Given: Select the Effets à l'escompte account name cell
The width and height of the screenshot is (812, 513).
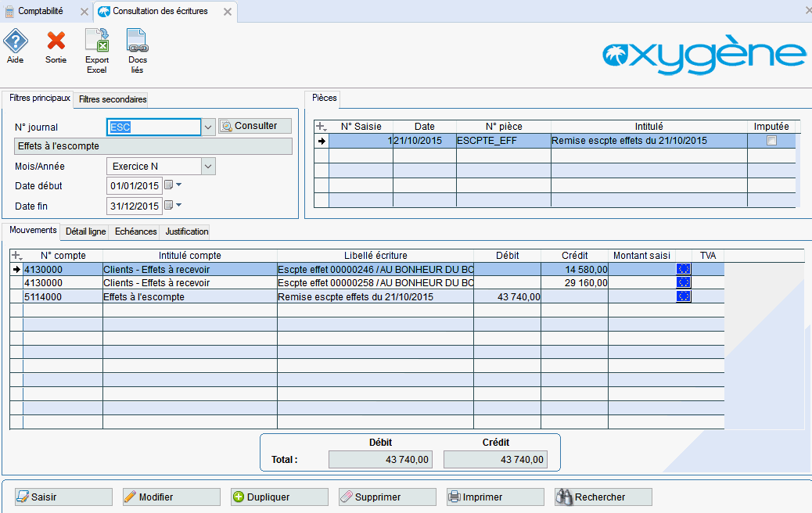Looking at the screenshot, I should [190, 296].
